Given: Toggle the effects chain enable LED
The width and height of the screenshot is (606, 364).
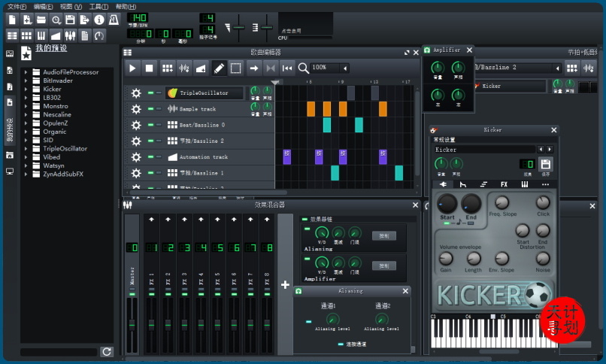Looking at the screenshot, I should coord(305,220).
